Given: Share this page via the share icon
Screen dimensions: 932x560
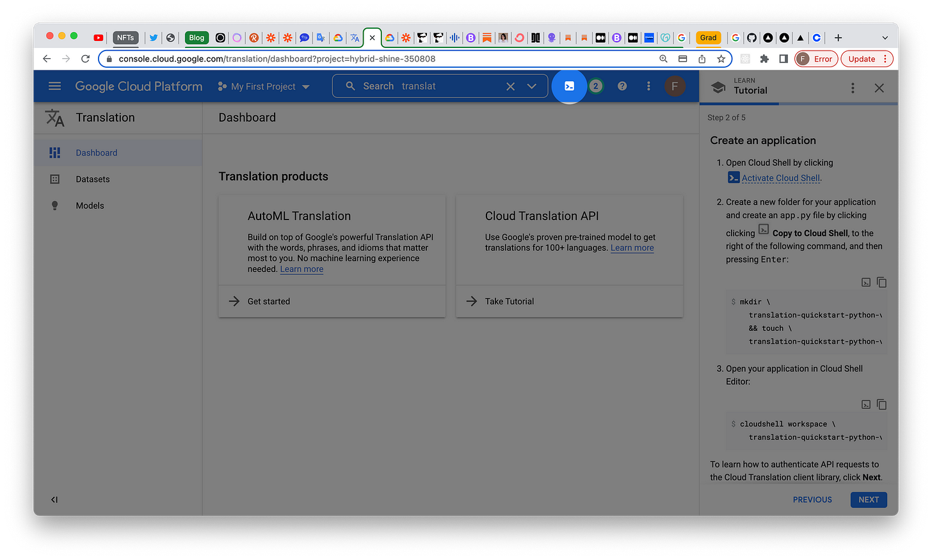Looking at the screenshot, I should pos(702,59).
